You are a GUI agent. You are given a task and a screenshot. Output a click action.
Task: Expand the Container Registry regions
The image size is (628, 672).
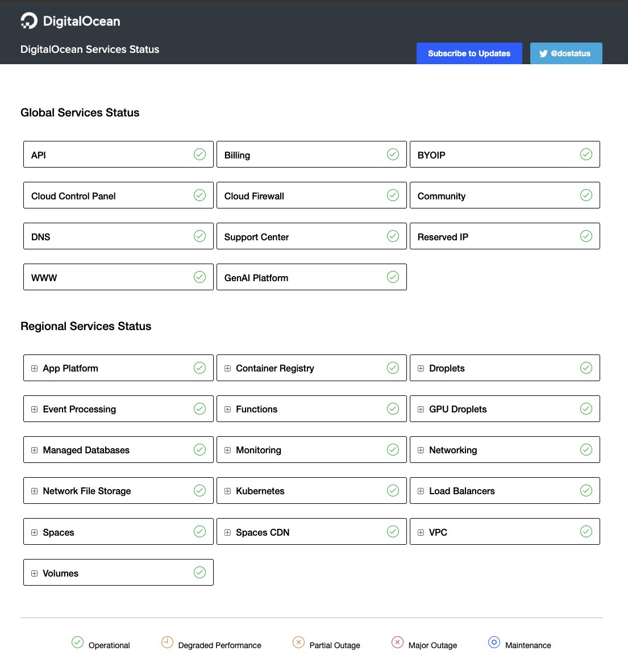(228, 369)
